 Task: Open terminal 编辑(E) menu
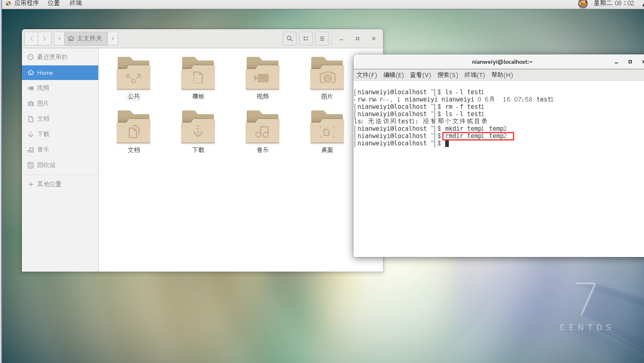pyautogui.click(x=393, y=75)
